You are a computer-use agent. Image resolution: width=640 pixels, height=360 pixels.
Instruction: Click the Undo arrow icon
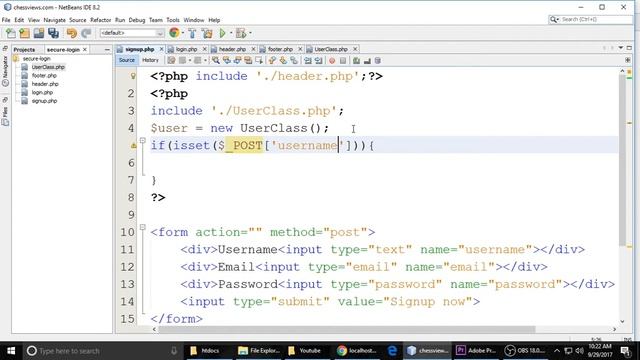(72, 33)
